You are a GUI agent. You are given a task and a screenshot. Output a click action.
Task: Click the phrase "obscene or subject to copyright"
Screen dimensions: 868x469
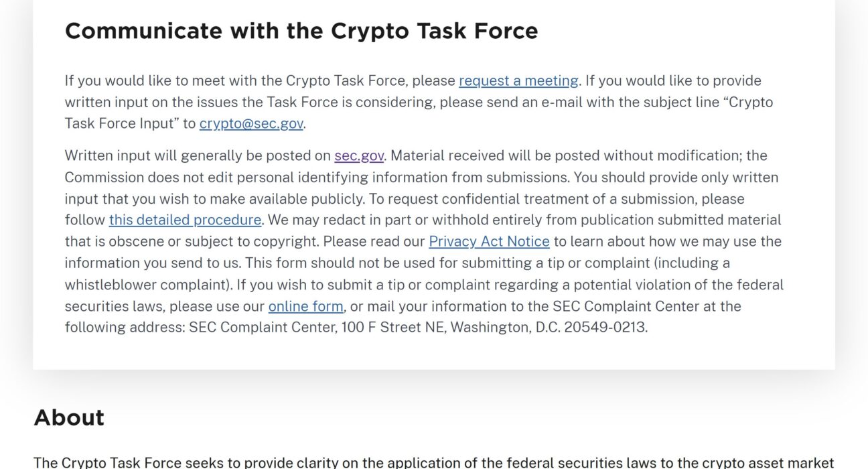click(212, 241)
